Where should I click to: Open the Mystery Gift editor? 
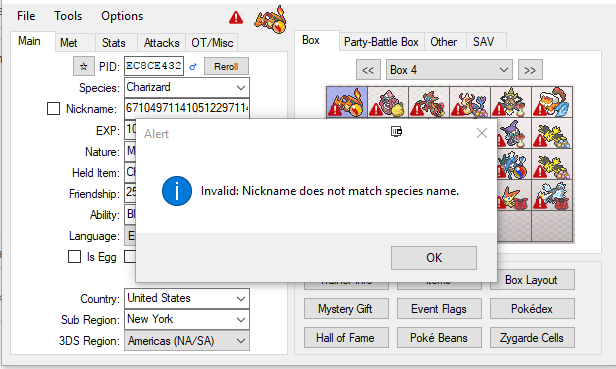tap(346, 309)
